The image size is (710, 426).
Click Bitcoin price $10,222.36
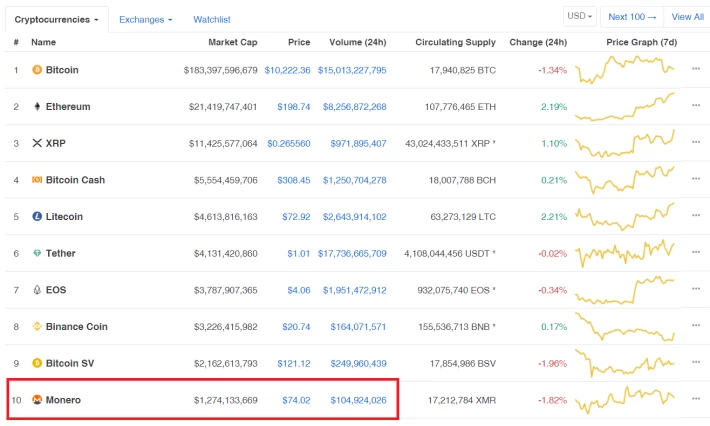pyautogui.click(x=288, y=70)
